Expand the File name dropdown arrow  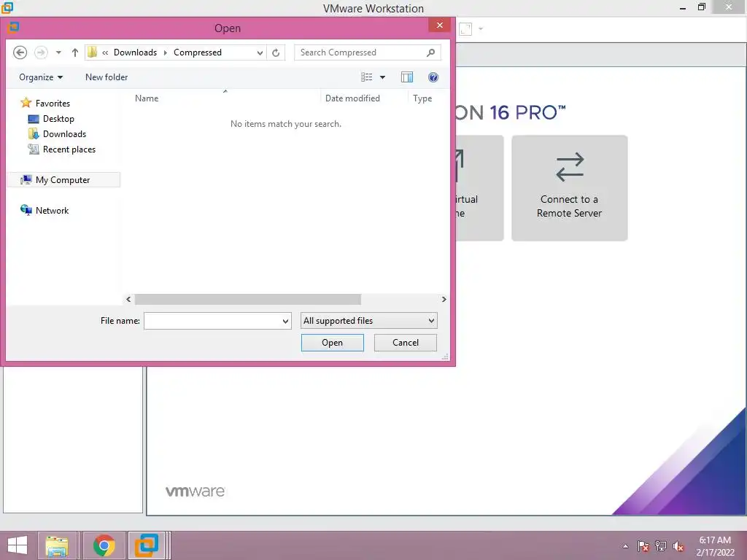[x=285, y=321]
